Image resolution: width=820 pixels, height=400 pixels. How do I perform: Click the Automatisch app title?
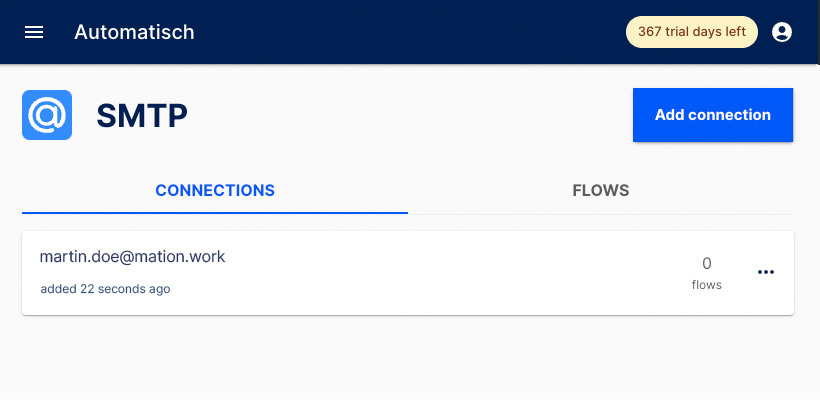coord(134,32)
